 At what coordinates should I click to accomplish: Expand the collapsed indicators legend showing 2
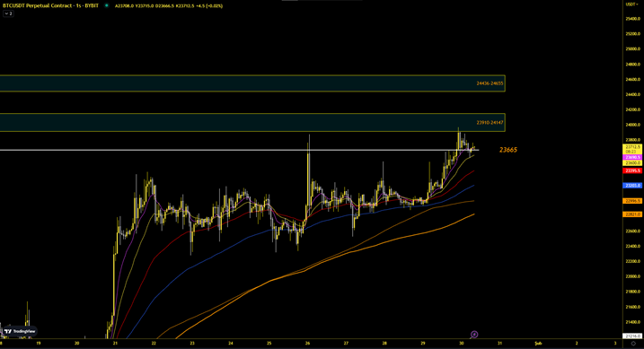(8, 13)
